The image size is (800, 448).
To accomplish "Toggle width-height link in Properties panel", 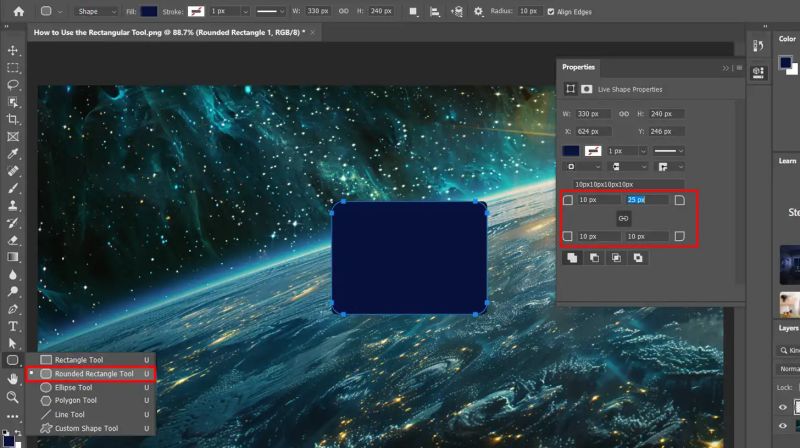I will point(623,114).
